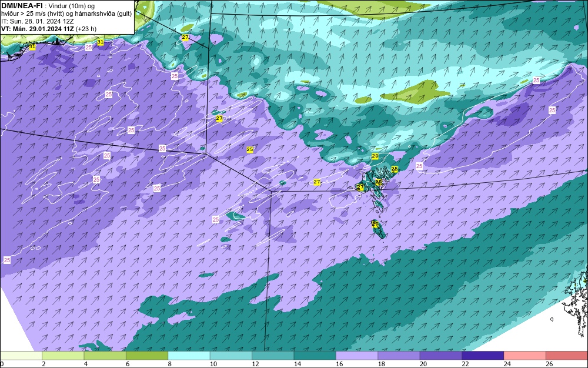The width and height of the screenshot is (588, 368).
Task: Click the '(+23 h)' forecast offset text
Action: click(x=86, y=29)
